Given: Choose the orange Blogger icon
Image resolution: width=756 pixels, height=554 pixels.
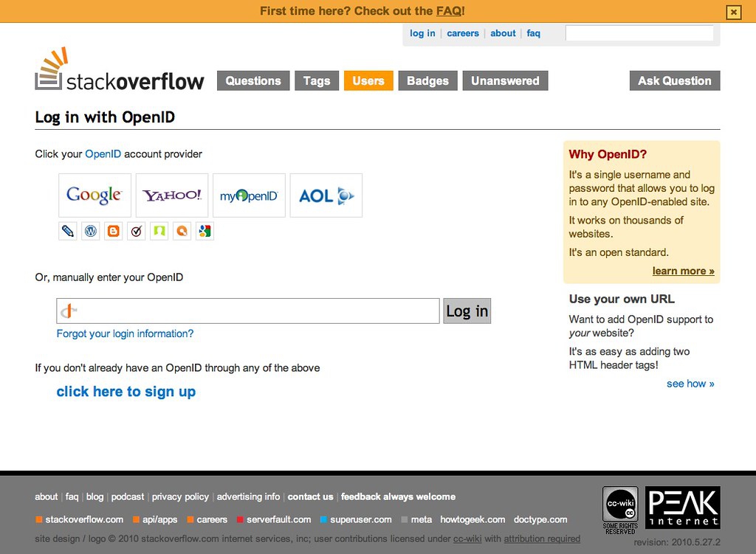Looking at the screenshot, I should pyautogui.click(x=114, y=231).
